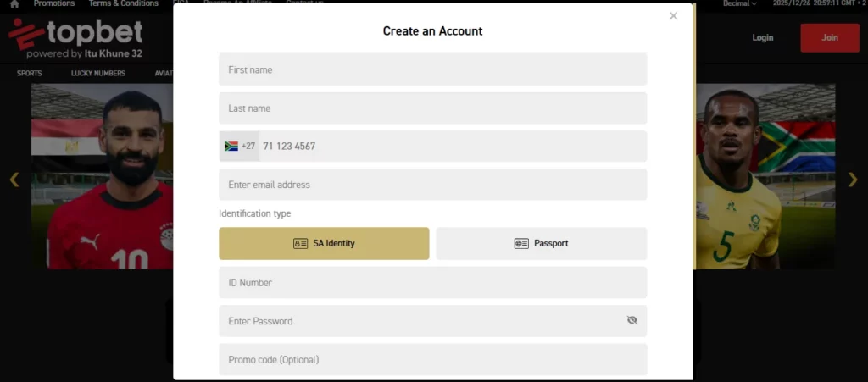Open the +27 country code selector
This screenshot has width=868, height=382.
click(x=240, y=146)
